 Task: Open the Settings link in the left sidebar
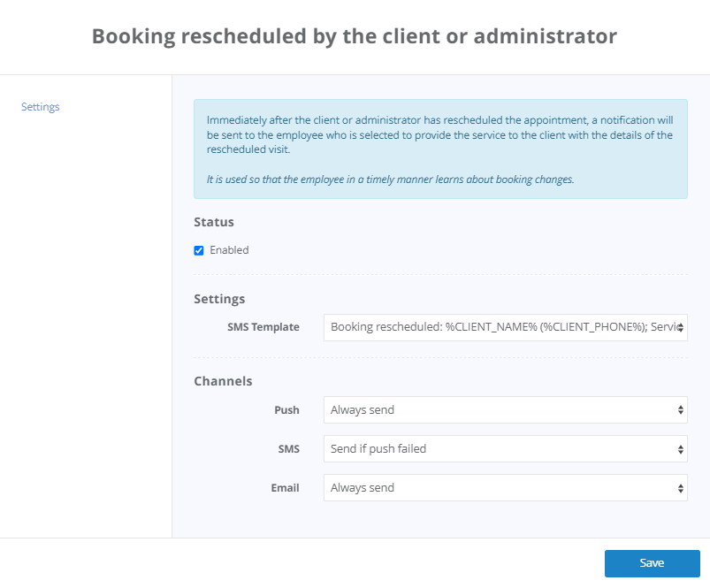(41, 107)
